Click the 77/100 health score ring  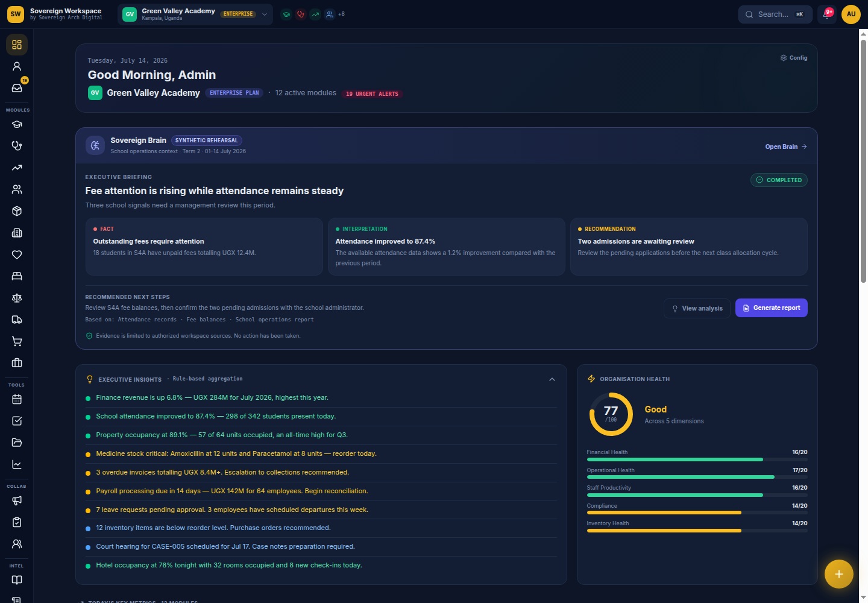tap(611, 414)
